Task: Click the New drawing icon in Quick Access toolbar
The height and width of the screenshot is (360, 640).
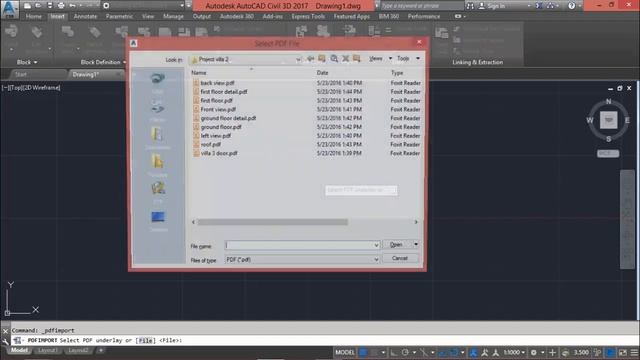Action: (x=27, y=6)
